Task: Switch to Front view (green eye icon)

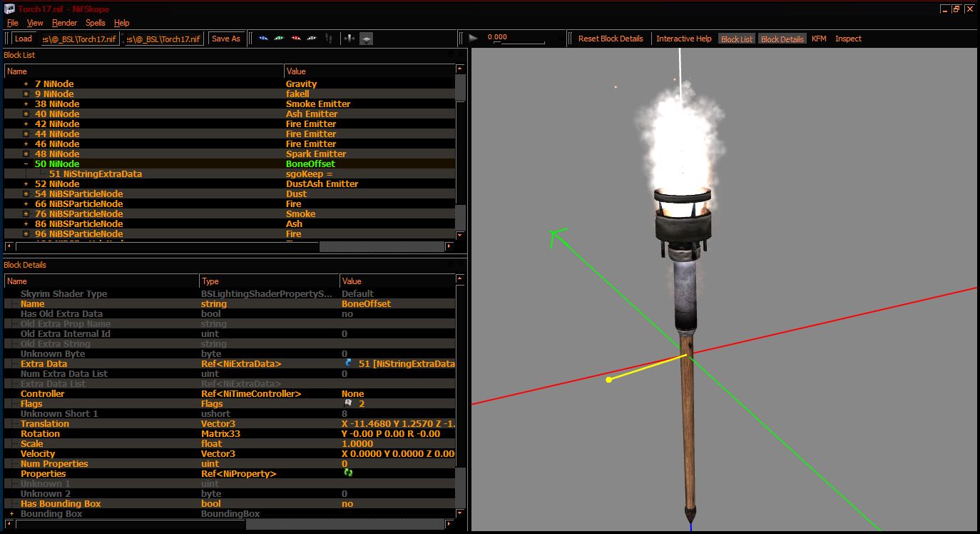Action: (279, 39)
